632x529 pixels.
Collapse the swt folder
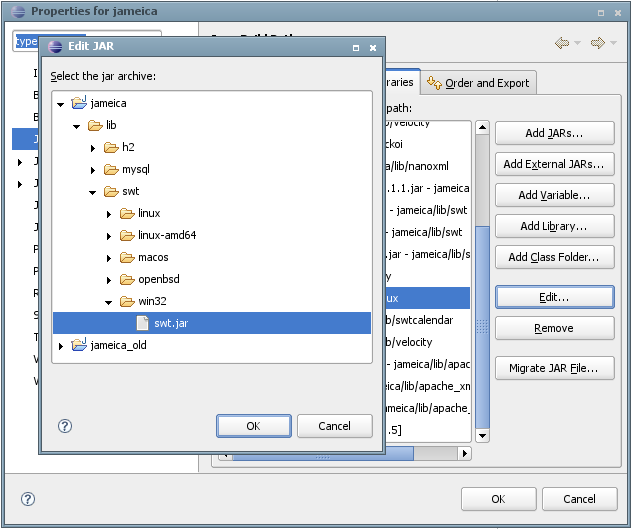coord(93,192)
